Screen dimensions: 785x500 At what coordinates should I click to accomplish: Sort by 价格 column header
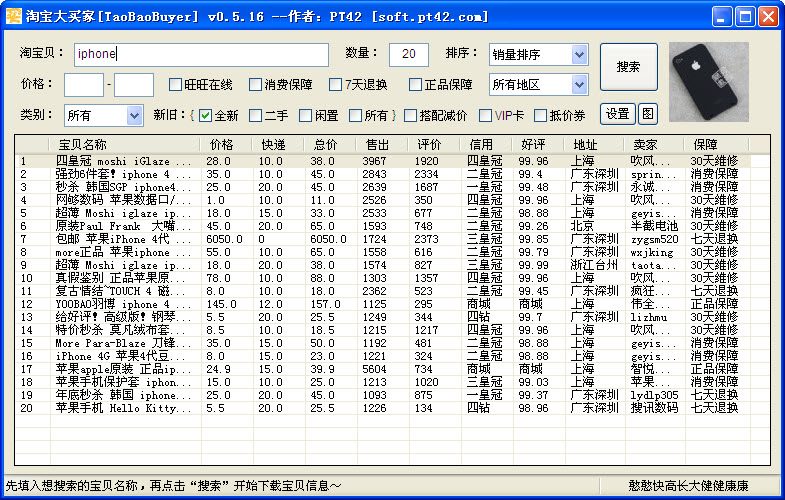pyautogui.click(x=227, y=145)
